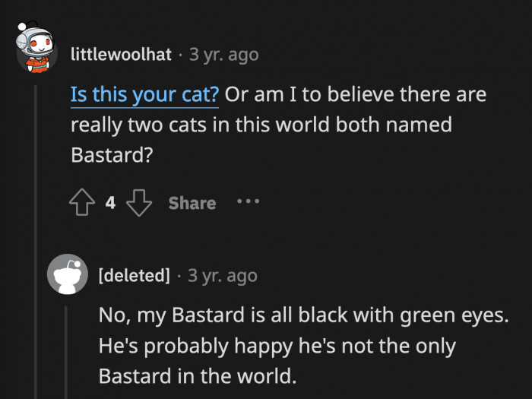This screenshot has height=399, width=532.
Task: Click the line "really two cats in this world"
Action: click(x=200, y=125)
